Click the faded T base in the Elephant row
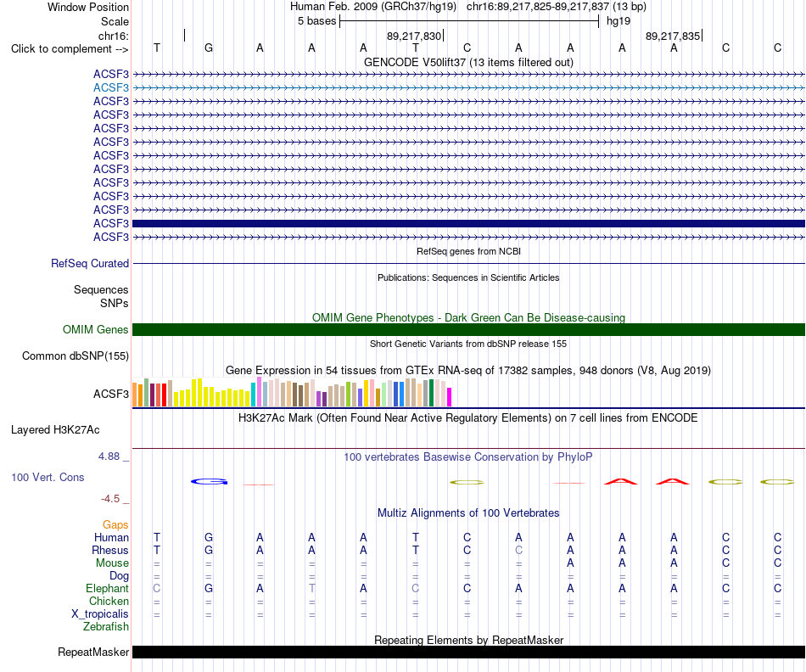 (311, 588)
